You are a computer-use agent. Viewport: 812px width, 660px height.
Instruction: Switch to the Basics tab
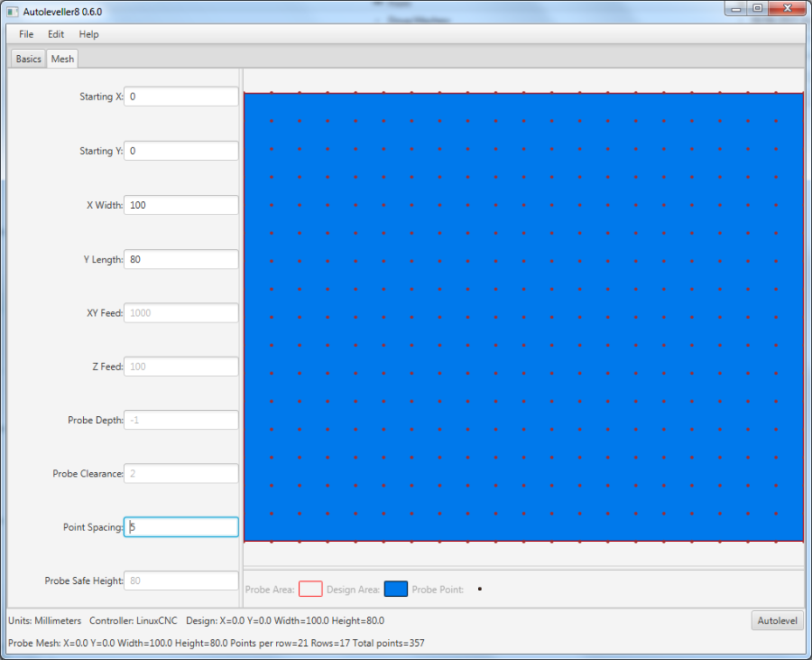pyautogui.click(x=28, y=59)
